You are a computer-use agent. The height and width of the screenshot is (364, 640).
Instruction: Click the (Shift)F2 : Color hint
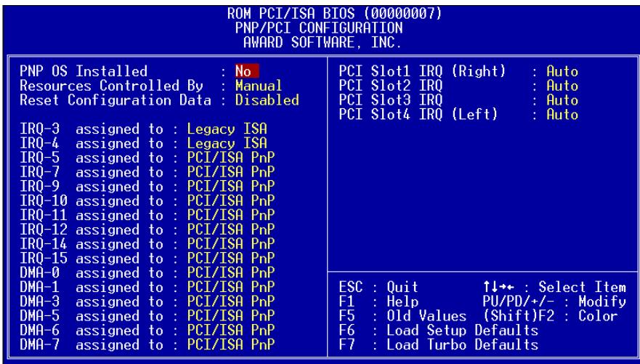click(x=551, y=316)
